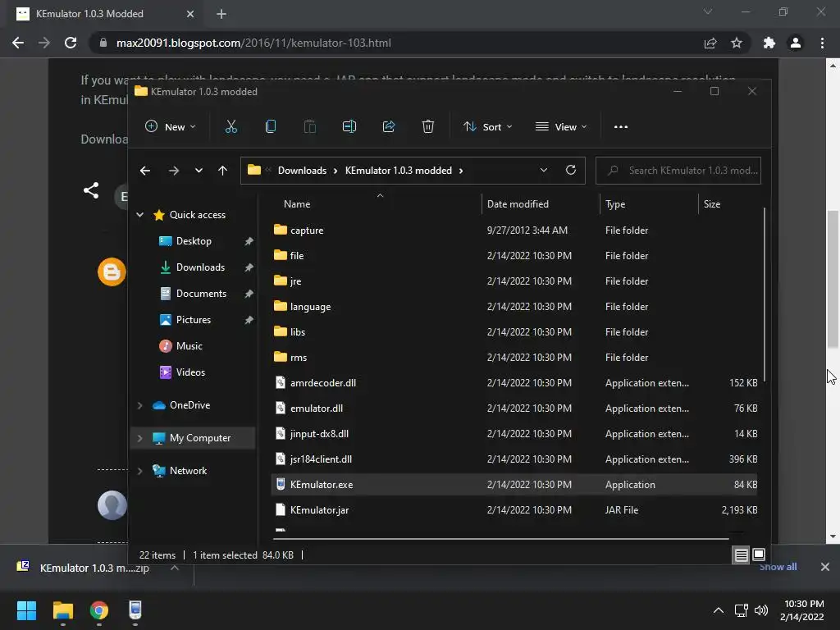This screenshot has width=840, height=630.
Task: Click Show all downloads link
Action: [778, 567]
